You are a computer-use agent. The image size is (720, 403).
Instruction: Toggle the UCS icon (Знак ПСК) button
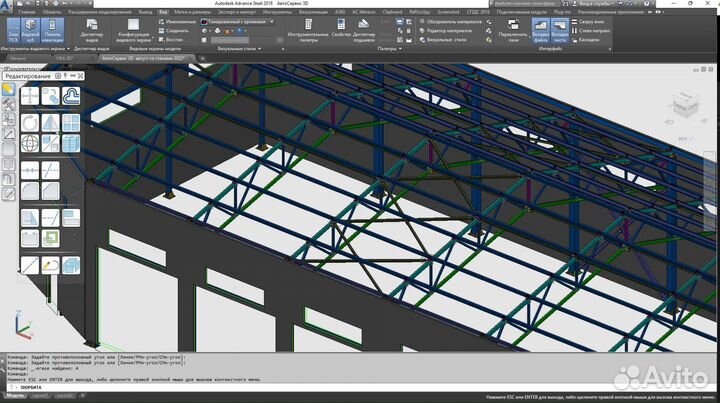pos(13,31)
